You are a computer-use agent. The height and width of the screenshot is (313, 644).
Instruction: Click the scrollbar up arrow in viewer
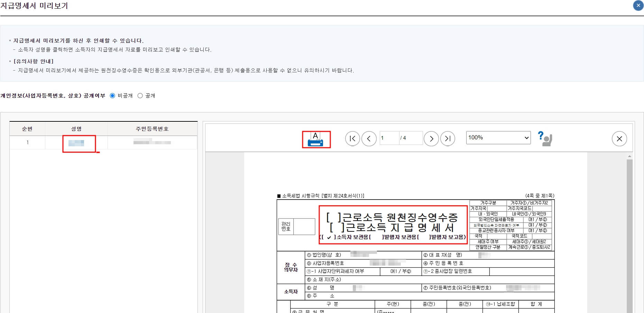(629, 156)
